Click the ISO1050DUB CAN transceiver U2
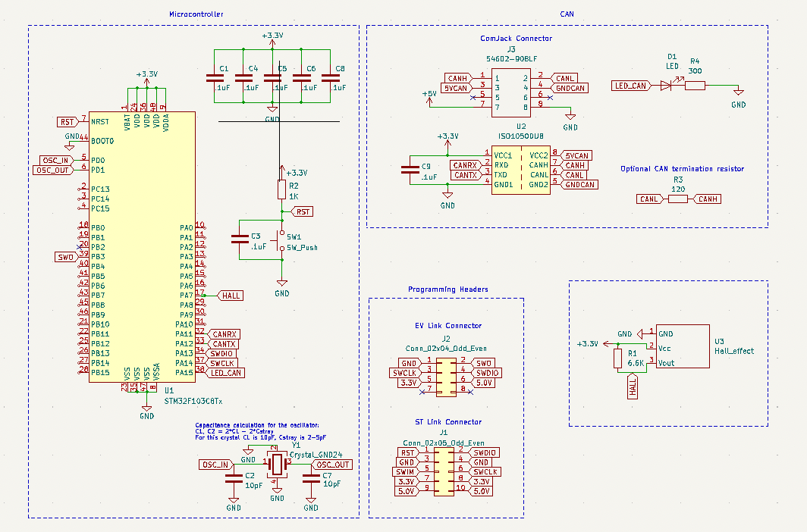807x532 pixels. [x=520, y=170]
